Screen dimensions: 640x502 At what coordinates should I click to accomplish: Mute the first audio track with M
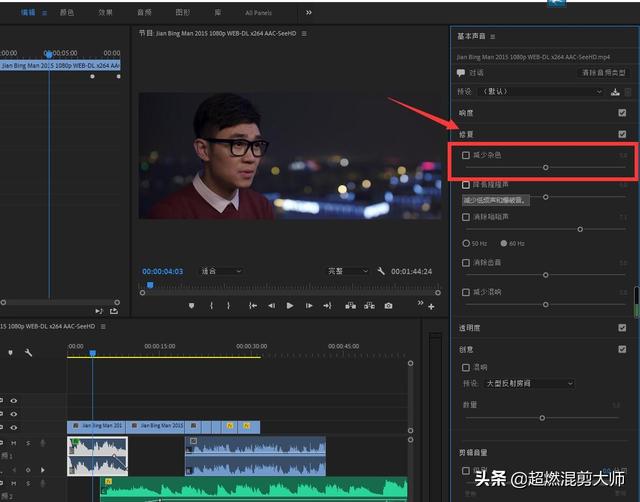click(x=14, y=443)
